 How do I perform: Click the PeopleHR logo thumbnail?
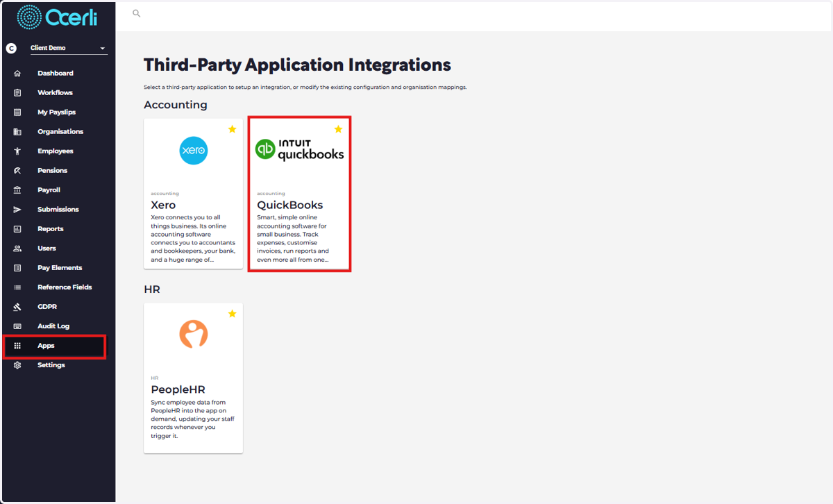(x=194, y=334)
